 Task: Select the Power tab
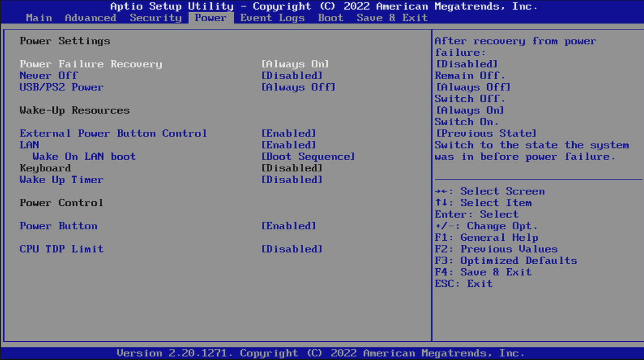tap(211, 18)
